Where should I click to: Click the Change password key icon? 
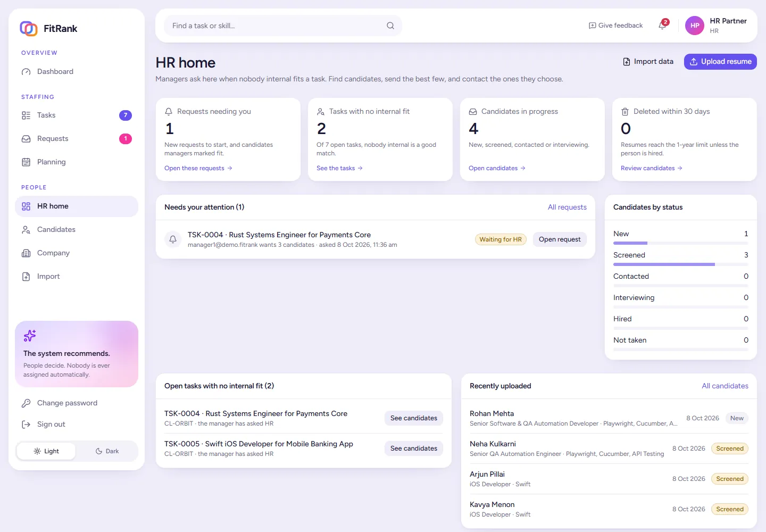(26, 403)
